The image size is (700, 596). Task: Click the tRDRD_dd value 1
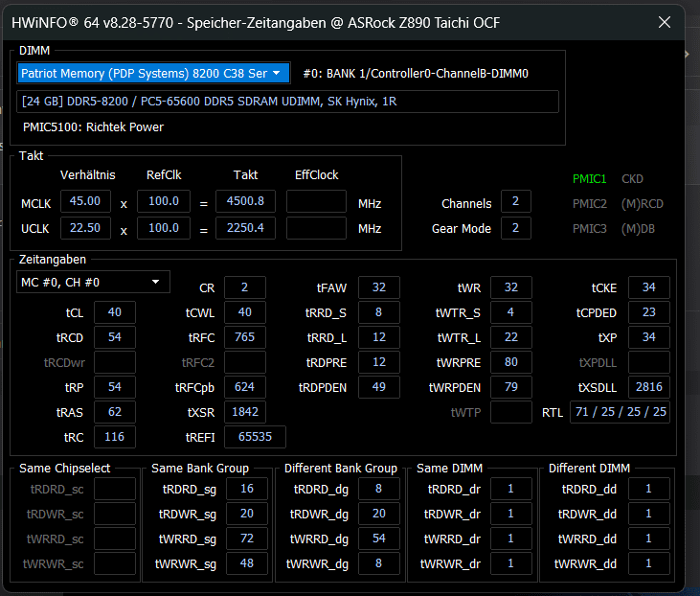(x=649, y=489)
